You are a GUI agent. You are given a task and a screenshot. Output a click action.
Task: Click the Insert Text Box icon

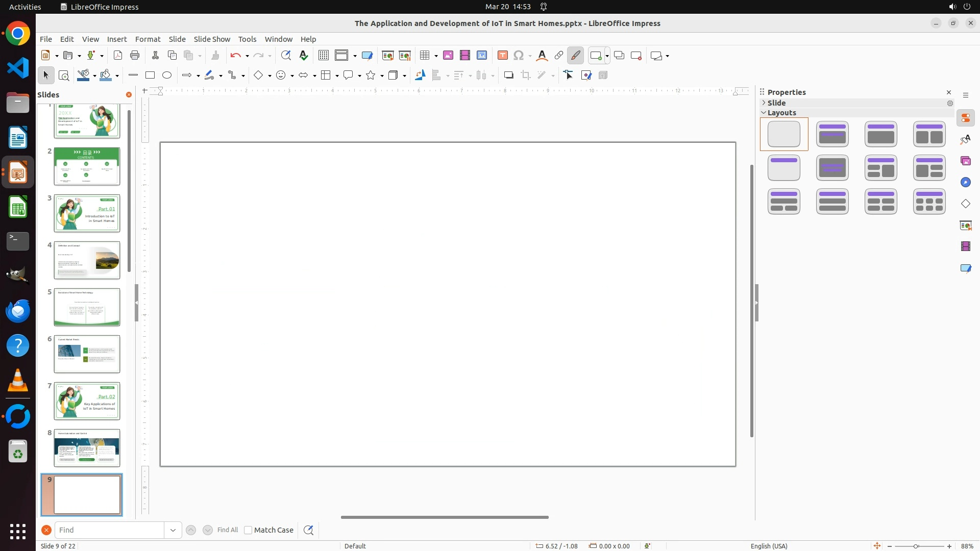coord(502,56)
